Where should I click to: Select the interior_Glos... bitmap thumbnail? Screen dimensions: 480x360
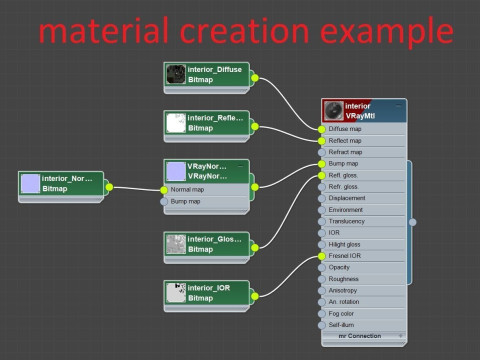click(x=176, y=244)
